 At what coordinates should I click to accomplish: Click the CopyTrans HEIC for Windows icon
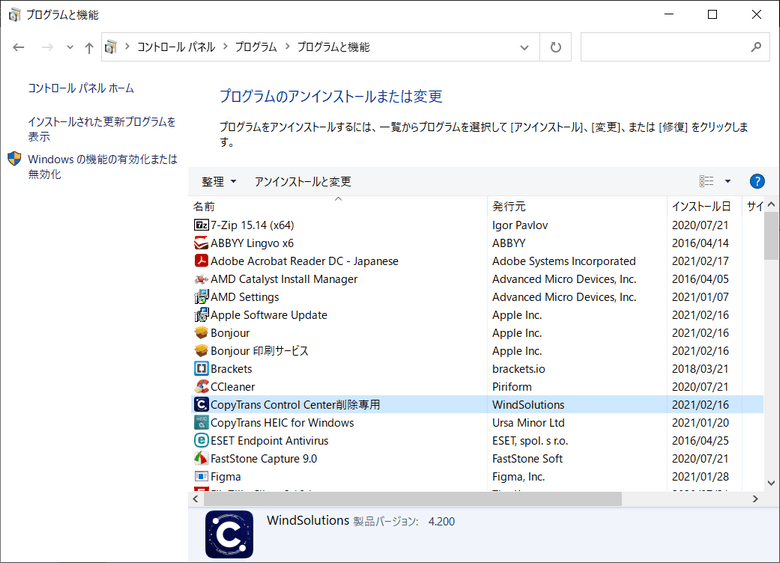tap(201, 422)
